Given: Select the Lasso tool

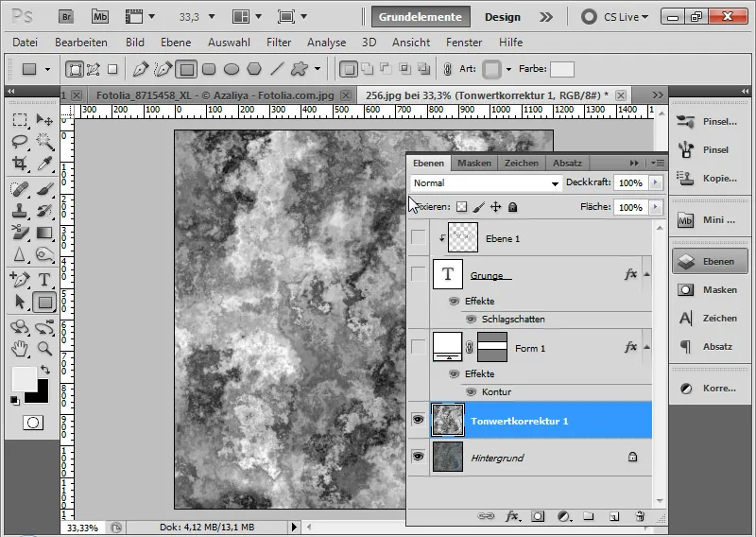Looking at the screenshot, I should pyautogui.click(x=20, y=141).
